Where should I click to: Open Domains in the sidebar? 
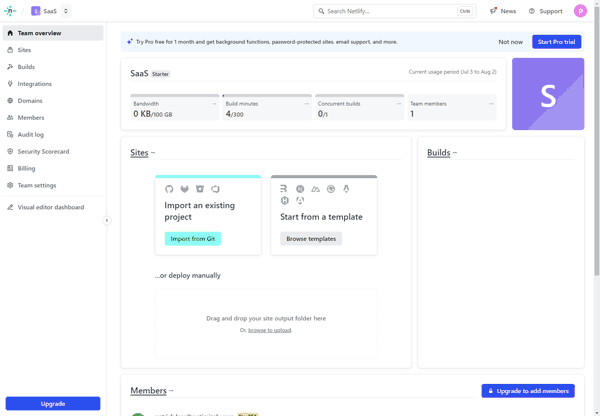[x=53, y=101]
